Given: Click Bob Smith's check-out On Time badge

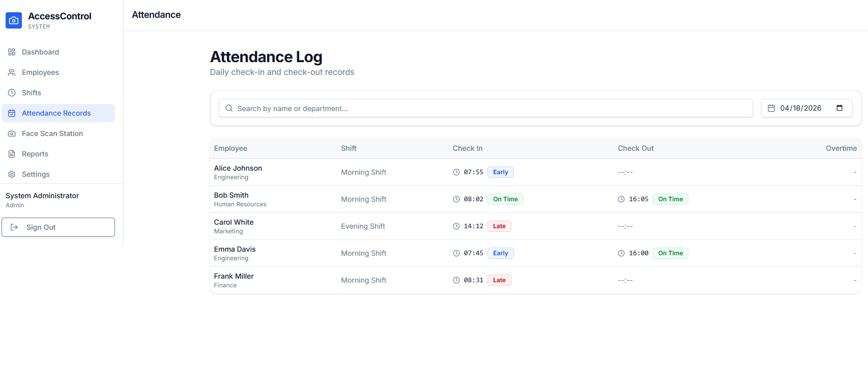Looking at the screenshot, I should point(670,199).
